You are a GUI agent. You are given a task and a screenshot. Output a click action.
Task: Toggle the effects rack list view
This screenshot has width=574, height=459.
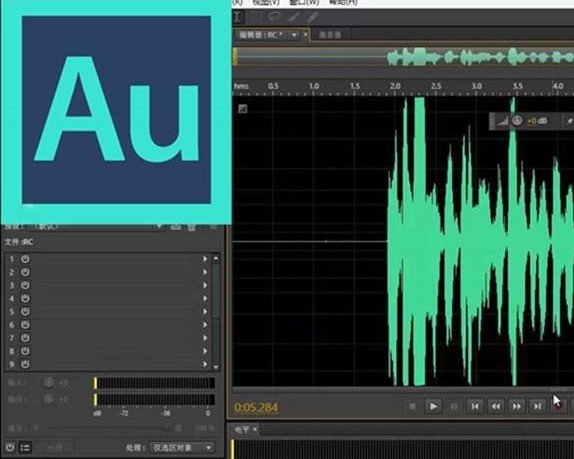[x=25, y=447]
